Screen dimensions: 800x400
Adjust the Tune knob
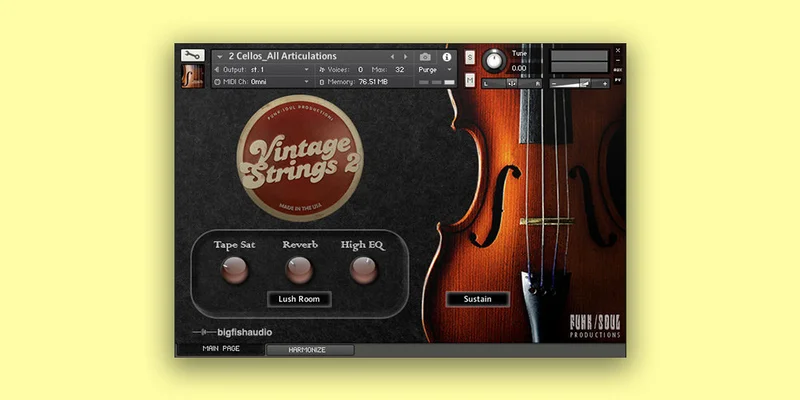click(493, 61)
